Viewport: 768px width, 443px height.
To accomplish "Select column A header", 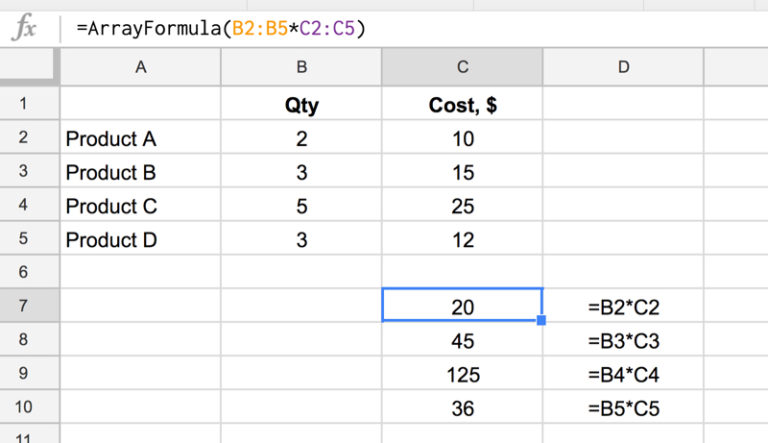I will pyautogui.click(x=140, y=68).
